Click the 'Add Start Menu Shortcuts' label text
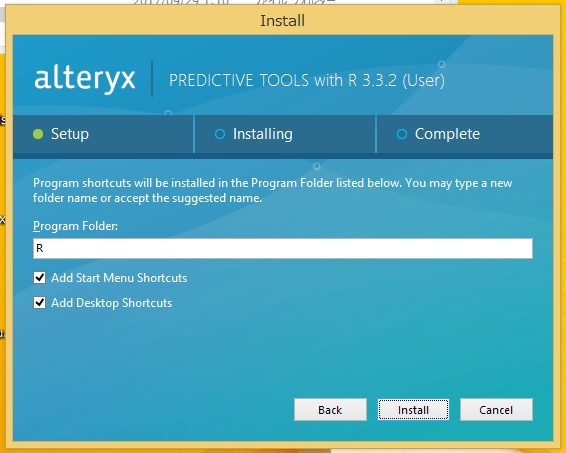 tap(119, 278)
